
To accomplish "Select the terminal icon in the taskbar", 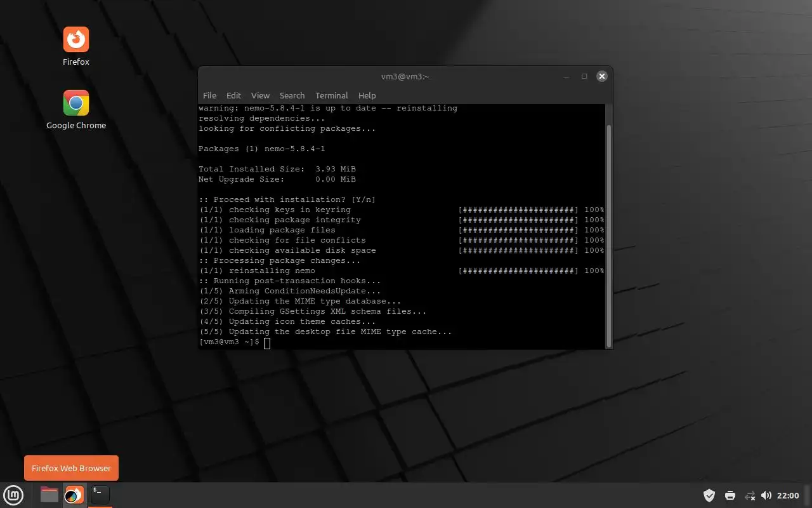I will point(100,495).
